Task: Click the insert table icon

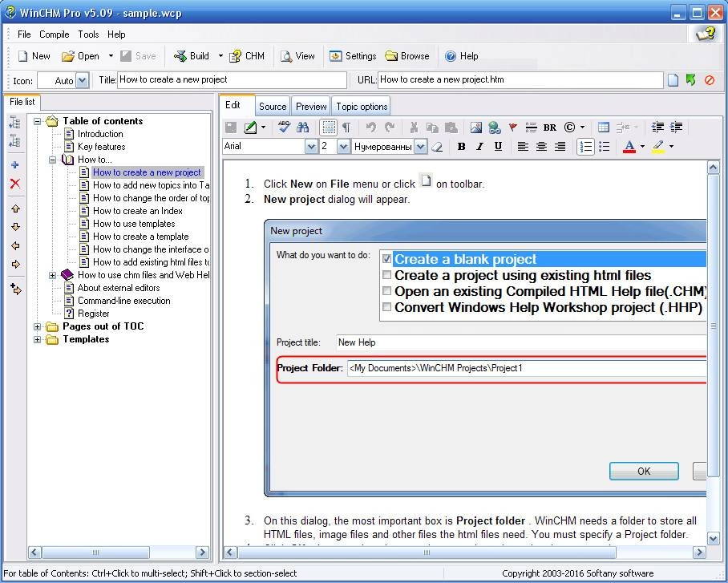Action: click(604, 127)
